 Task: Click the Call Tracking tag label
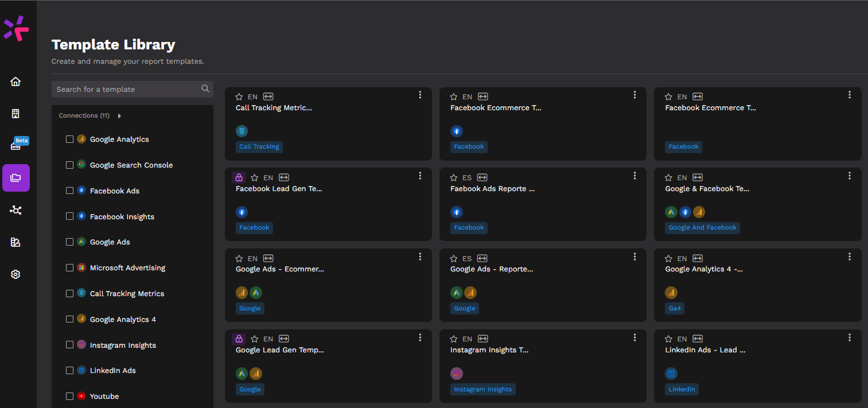(259, 147)
